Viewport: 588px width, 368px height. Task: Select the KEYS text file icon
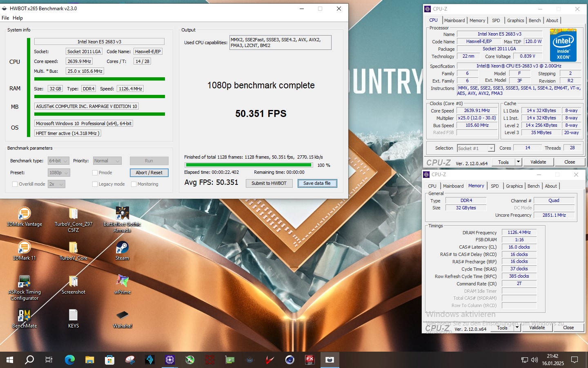pos(73,318)
